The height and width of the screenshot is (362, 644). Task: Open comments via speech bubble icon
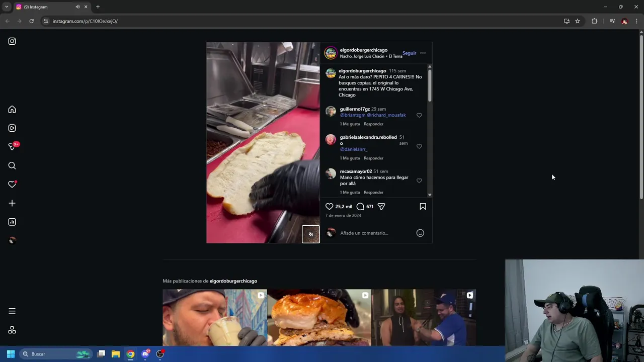click(360, 206)
